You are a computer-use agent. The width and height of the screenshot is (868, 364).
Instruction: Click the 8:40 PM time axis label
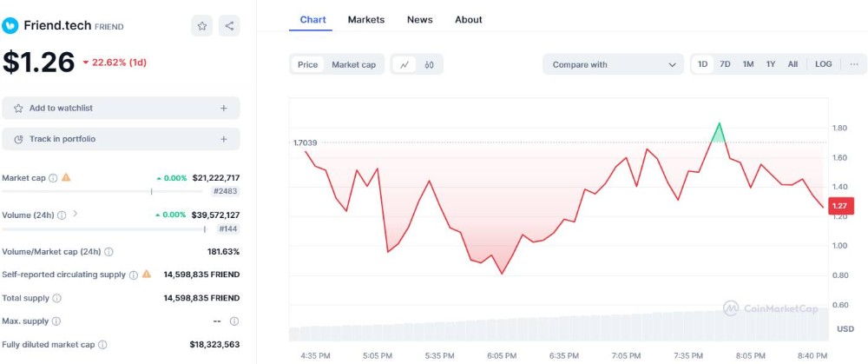click(813, 355)
